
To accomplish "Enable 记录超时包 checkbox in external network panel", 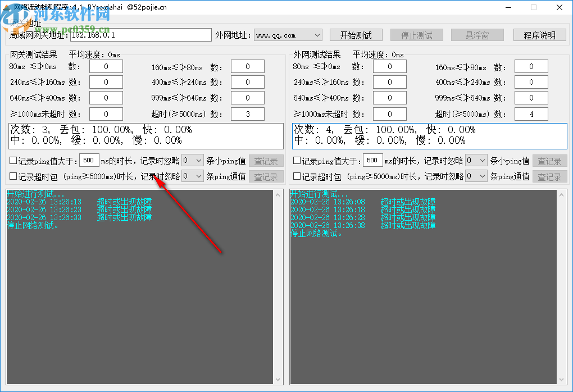I will click(x=297, y=176).
